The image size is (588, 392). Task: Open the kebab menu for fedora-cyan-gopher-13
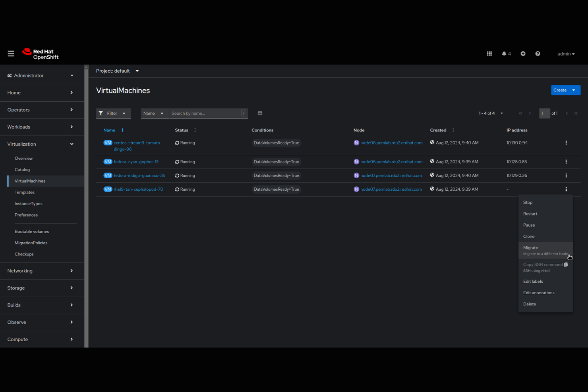coord(566,162)
